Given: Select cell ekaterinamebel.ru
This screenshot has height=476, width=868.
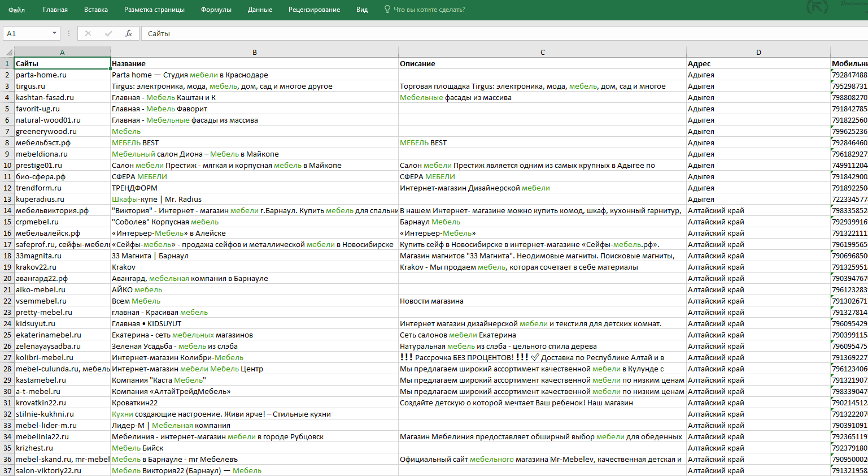Looking at the screenshot, I should (x=62, y=335).
